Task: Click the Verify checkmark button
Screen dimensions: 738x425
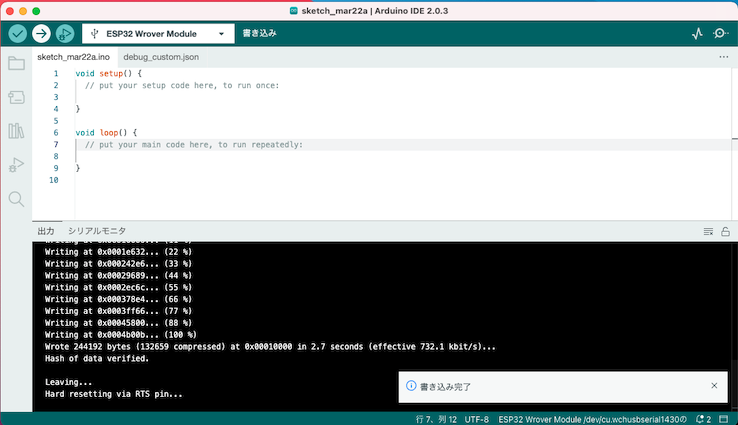Action: 17,33
